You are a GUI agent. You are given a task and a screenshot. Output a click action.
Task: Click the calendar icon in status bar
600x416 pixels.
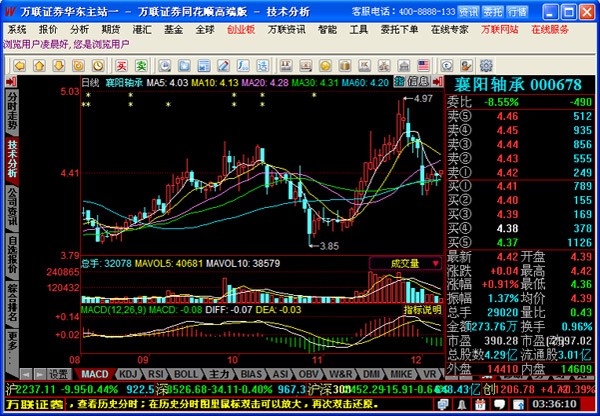[x=481, y=404]
